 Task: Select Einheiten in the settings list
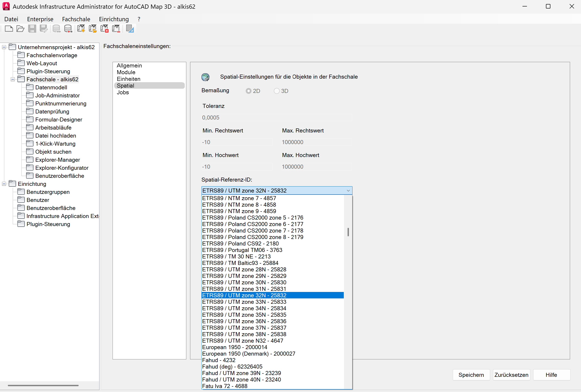coord(128,79)
